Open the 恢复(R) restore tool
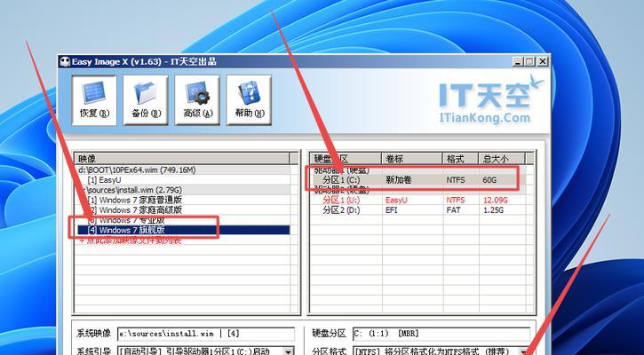This screenshot has height=355, width=644. (x=94, y=100)
